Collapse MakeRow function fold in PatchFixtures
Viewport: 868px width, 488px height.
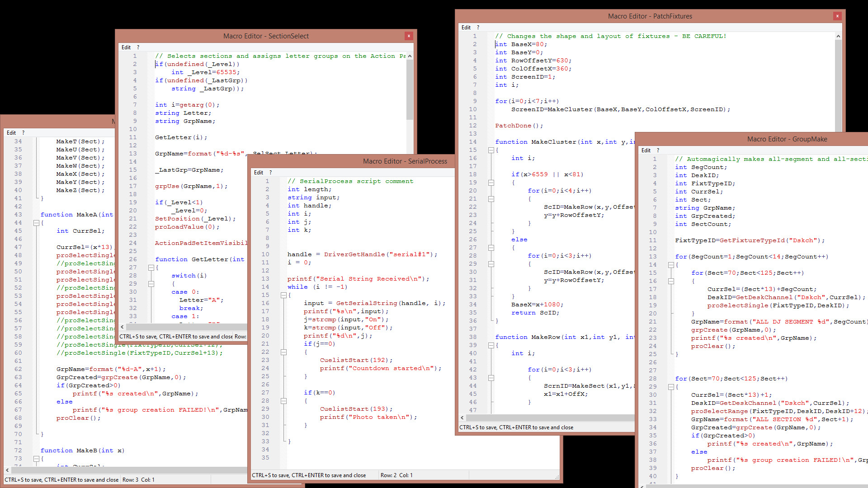click(491, 345)
